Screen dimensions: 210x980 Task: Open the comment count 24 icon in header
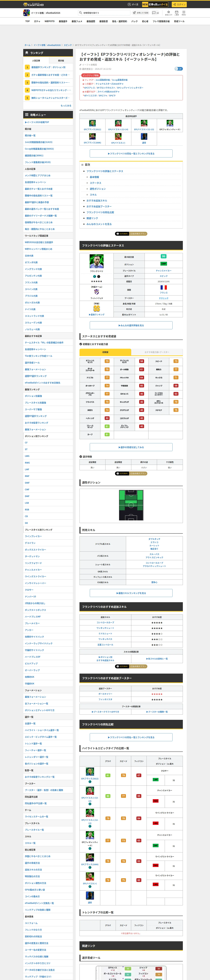pyautogui.click(x=156, y=13)
